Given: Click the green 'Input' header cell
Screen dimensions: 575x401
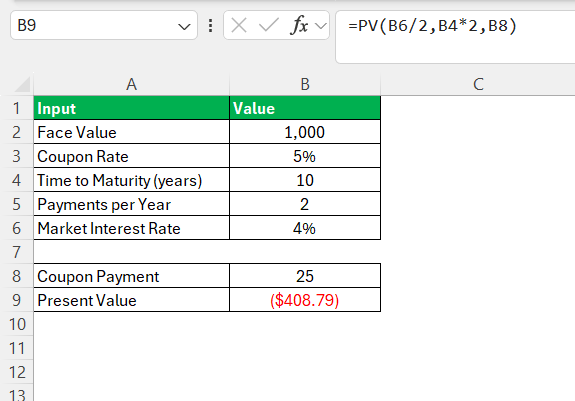Looking at the screenshot, I should [x=131, y=108].
